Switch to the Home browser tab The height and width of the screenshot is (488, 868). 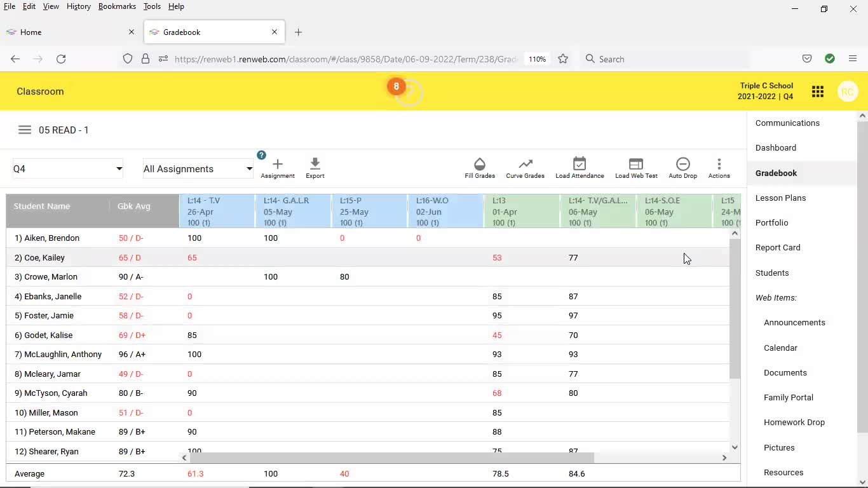pos(71,32)
